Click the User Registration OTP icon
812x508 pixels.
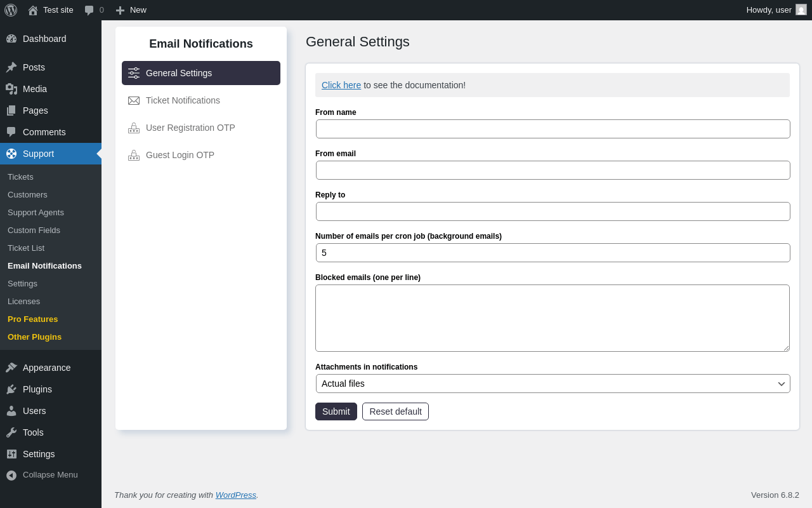[x=134, y=128]
